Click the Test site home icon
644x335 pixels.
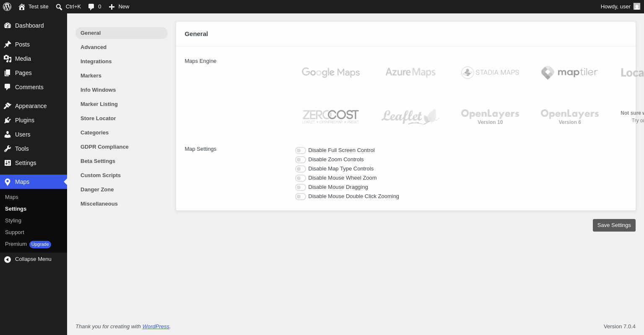pyautogui.click(x=22, y=7)
